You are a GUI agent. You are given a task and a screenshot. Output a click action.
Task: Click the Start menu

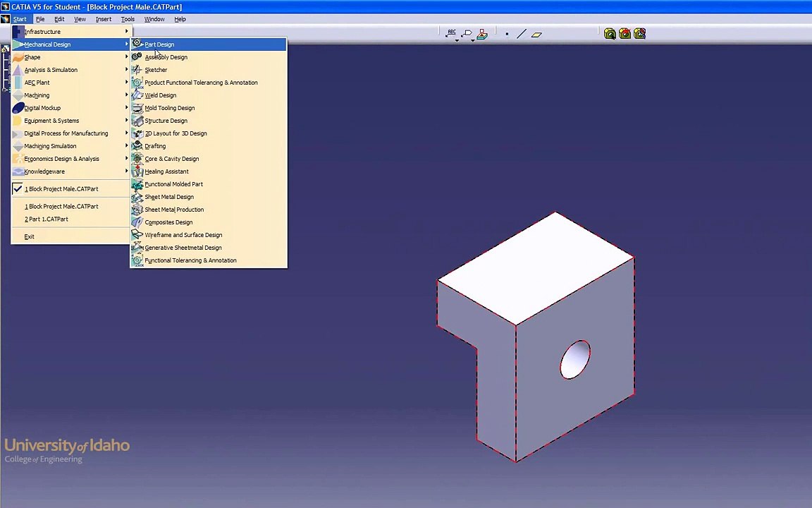coord(20,19)
